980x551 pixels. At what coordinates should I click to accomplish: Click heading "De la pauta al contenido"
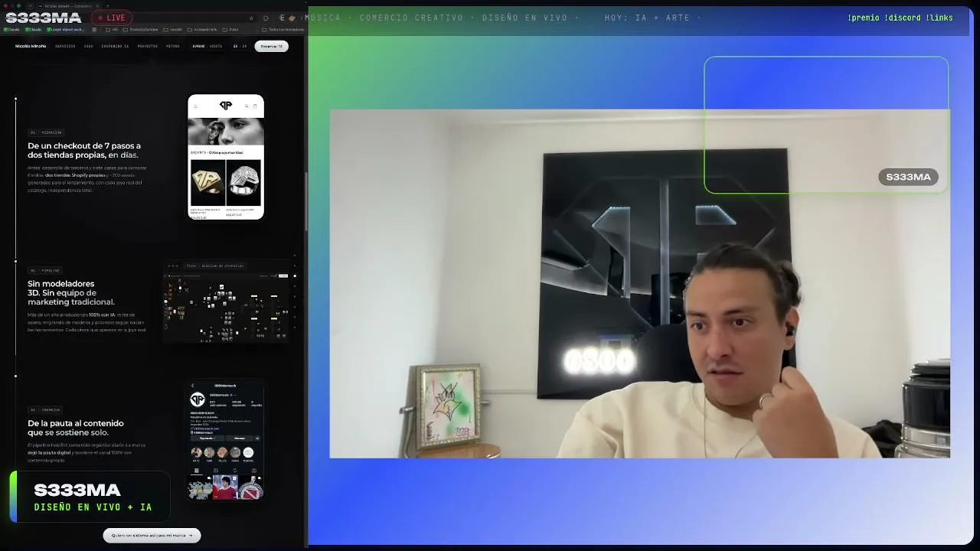[x=76, y=428]
